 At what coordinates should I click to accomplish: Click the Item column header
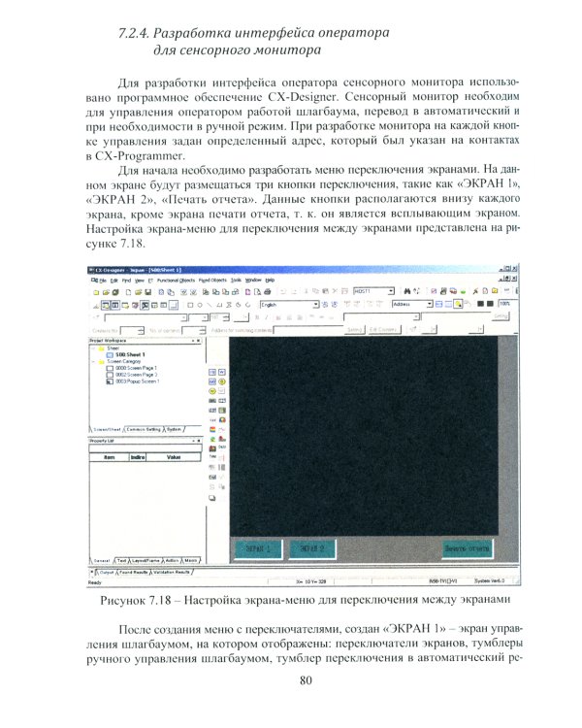(x=109, y=457)
